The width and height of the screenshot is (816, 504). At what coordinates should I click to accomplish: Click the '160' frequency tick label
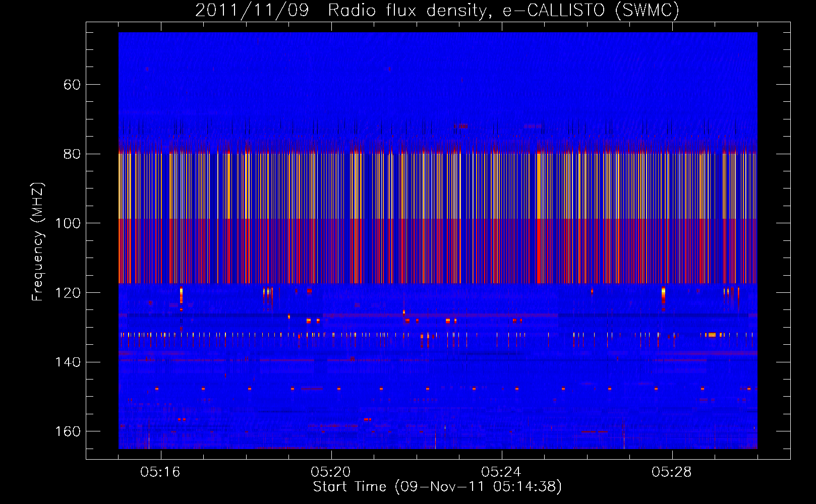pos(68,431)
